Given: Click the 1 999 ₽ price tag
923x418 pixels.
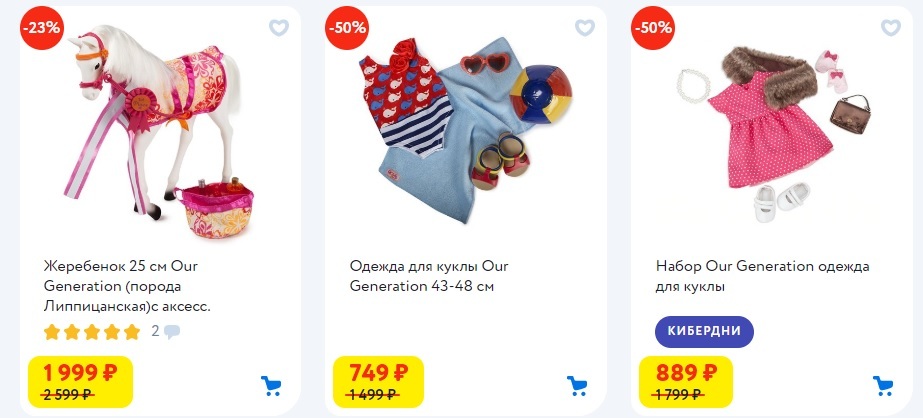Looking at the screenshot, I should pyautogui.click(x=81, y=381).
